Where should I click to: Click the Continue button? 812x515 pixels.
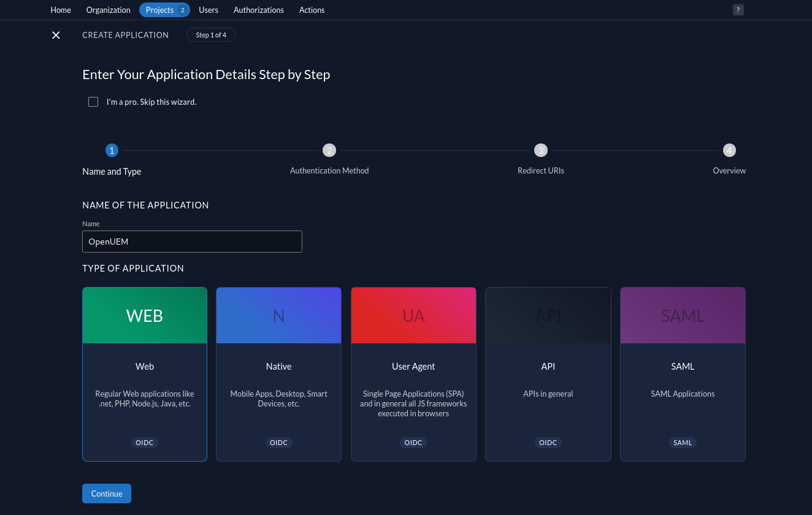click(106, 494)
